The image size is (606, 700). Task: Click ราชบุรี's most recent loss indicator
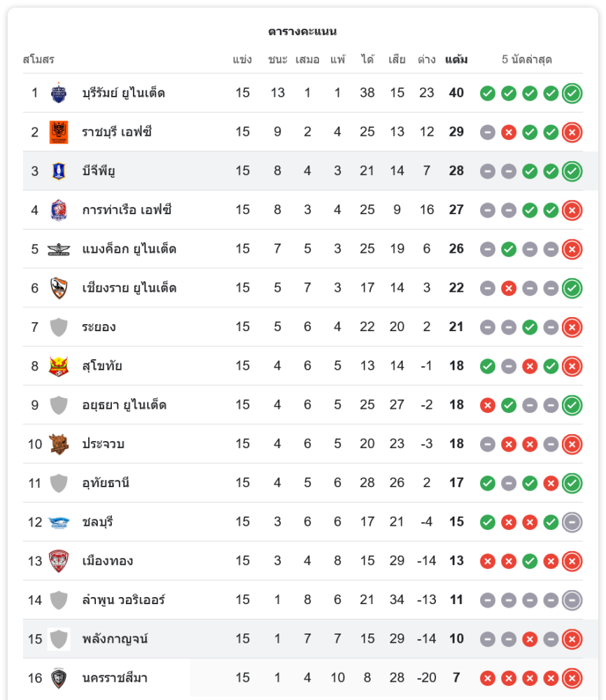pyautogui.click(x=572, y=132)
